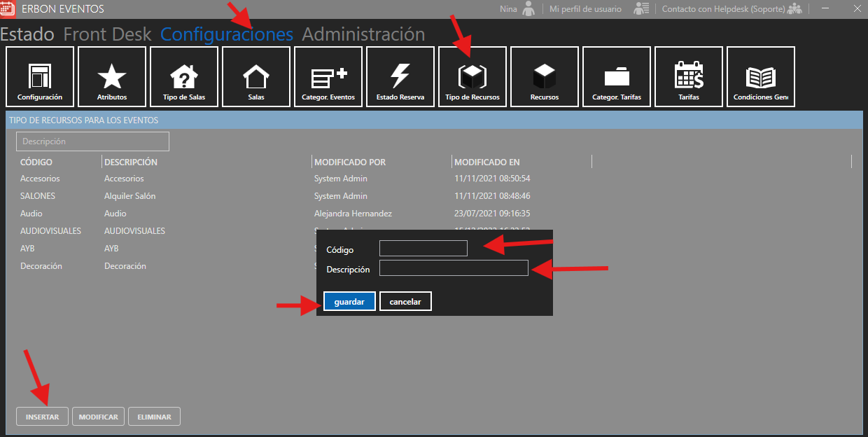Click the INSERTAR button
Viewport: 868px width, 437px height.
pyautogui.click(x=43, y=417)
